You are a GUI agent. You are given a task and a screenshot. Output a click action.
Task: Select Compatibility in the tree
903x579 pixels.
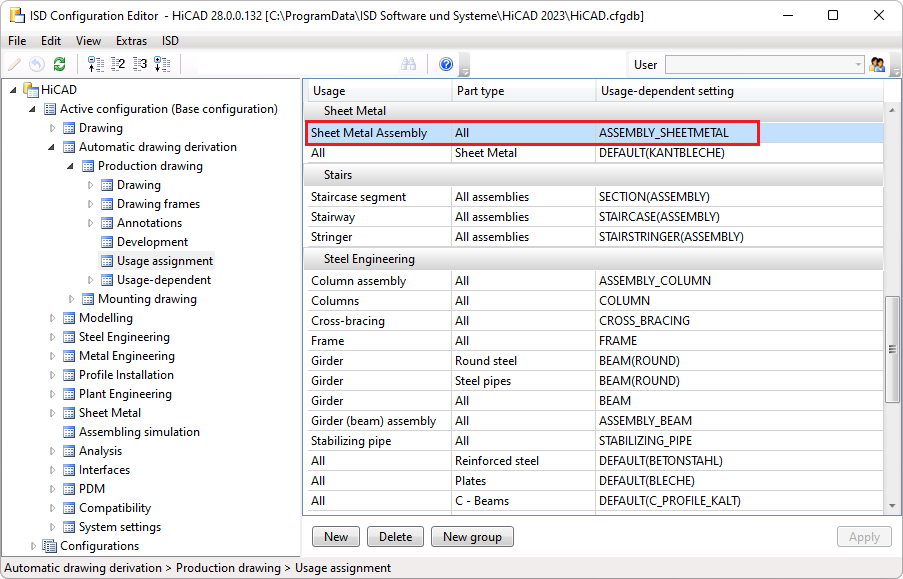(115, 508)
